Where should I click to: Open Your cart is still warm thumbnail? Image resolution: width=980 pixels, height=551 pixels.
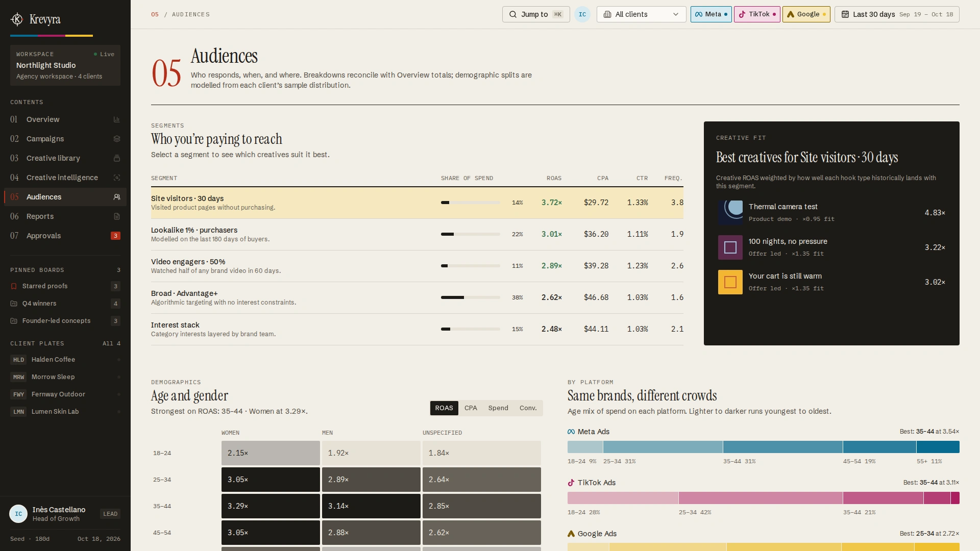pyautogui.click(x=730, y=282)
